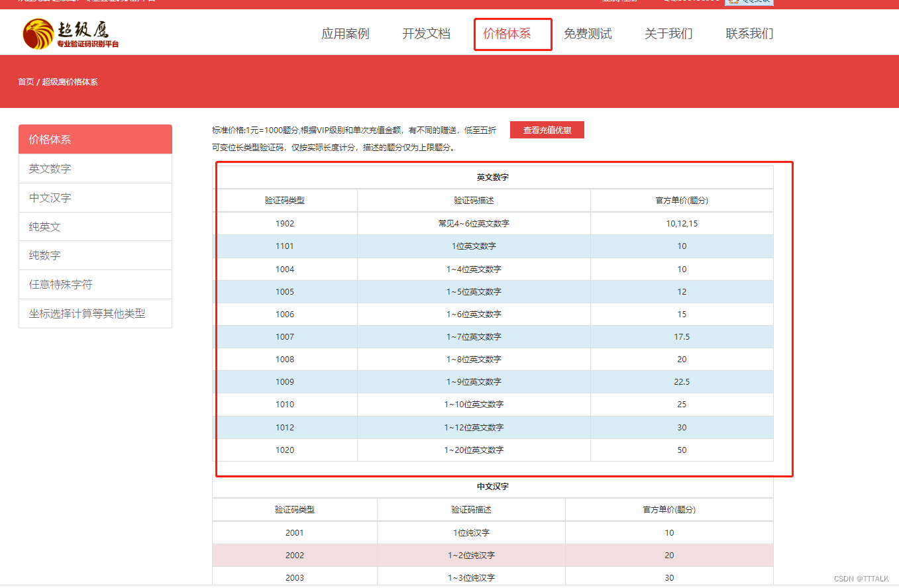
Task: Click the 英文数字 table title
Action: pyautogui.click(x=493, y=177)
